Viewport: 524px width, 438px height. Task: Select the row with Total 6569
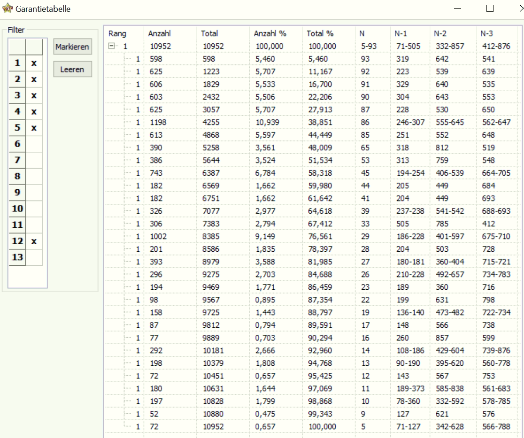(x=312, y=186)
